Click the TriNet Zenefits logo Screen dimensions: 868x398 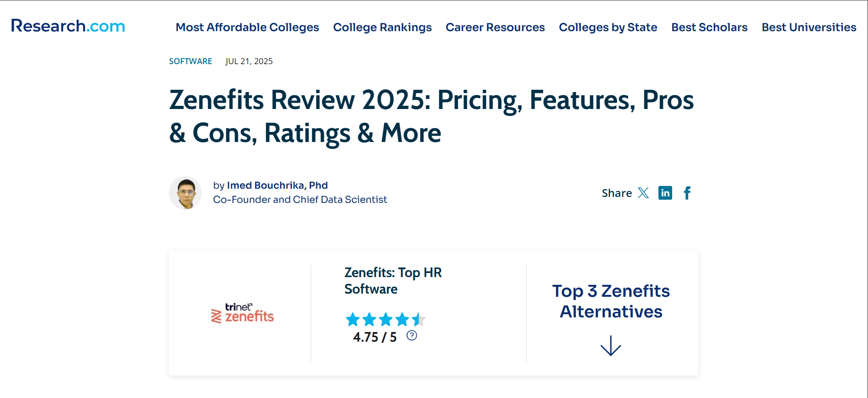[242, 313]
